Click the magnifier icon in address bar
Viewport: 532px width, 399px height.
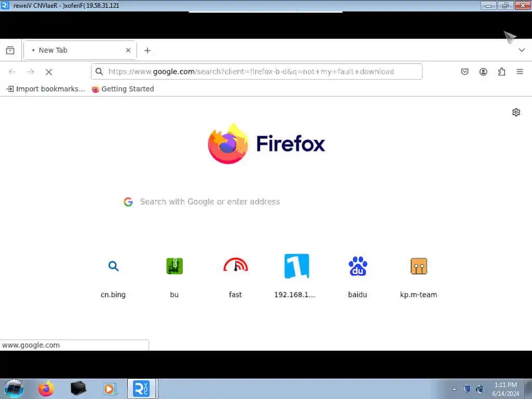tap(99, 72)
